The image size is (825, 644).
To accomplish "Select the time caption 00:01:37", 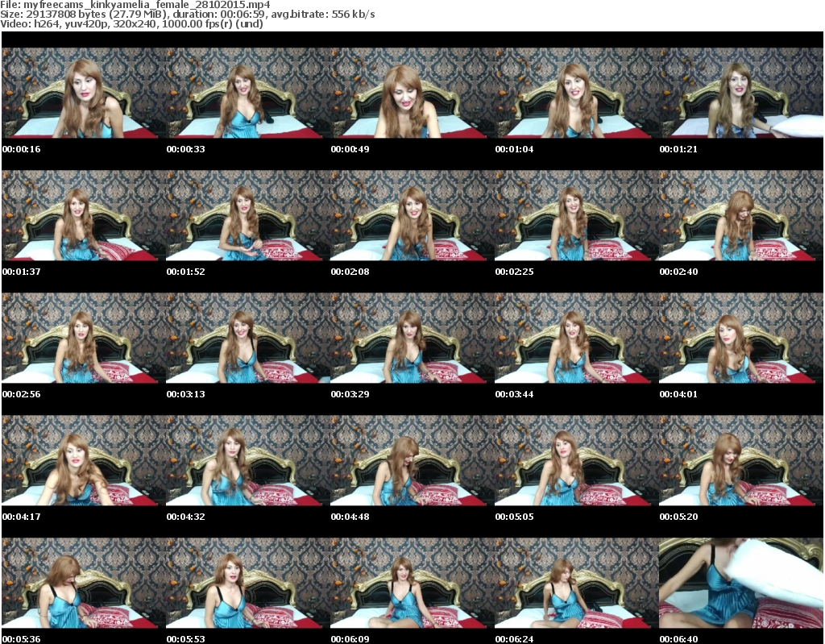I will click(21, 272).
